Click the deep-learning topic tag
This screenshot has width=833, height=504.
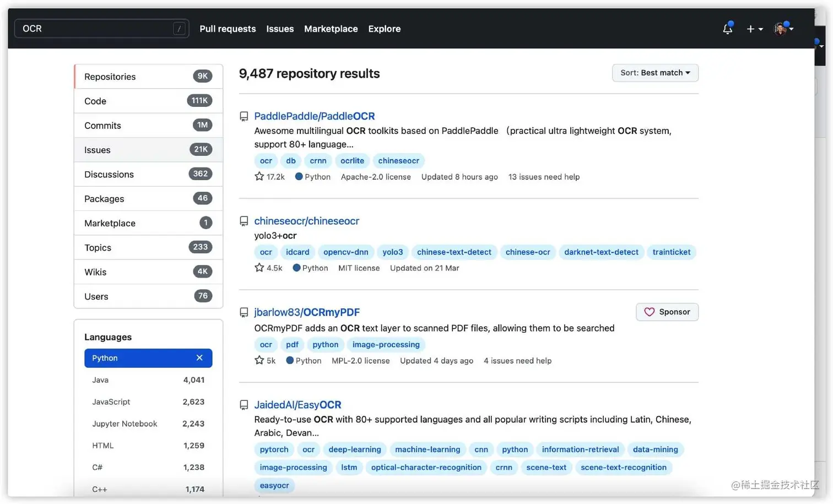tap(355, 449)
